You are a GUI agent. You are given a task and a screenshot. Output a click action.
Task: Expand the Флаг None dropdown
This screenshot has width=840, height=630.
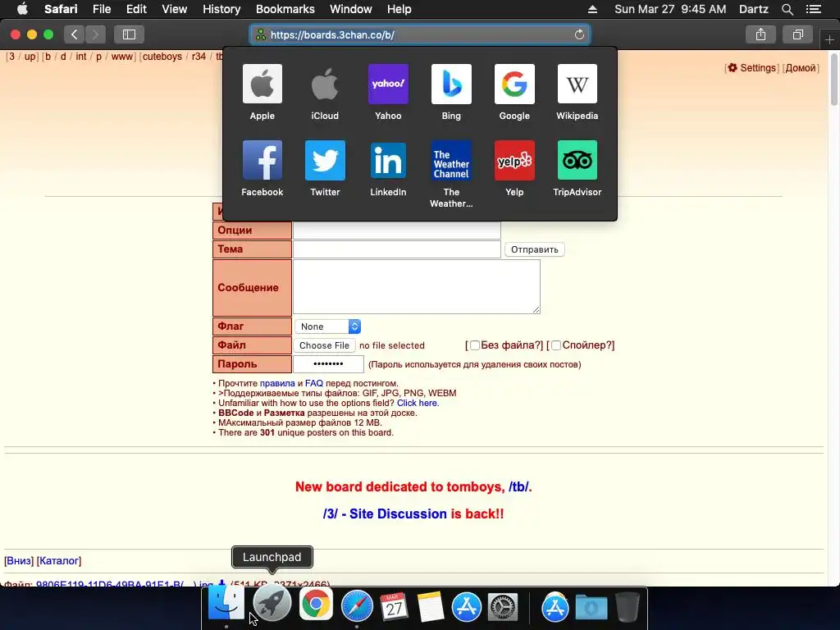pos(328,326)
